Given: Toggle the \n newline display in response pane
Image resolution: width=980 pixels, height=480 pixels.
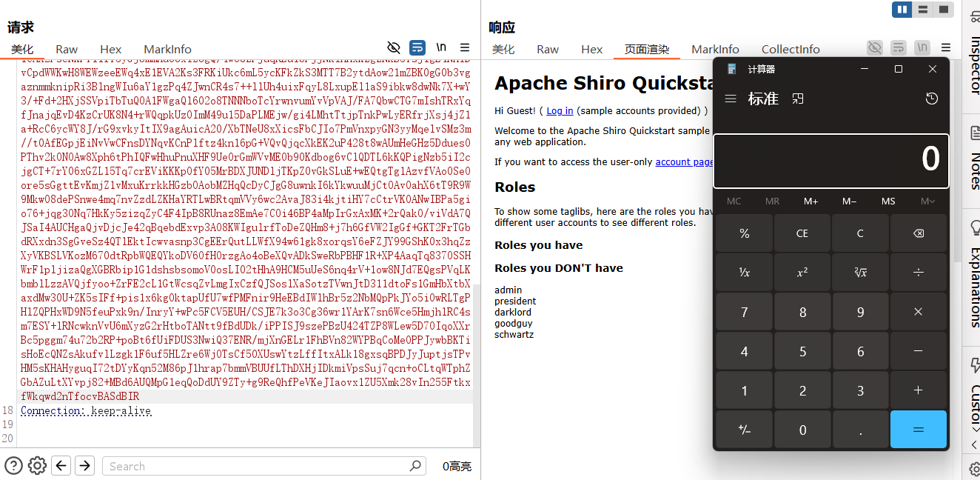Looking at the screenshot, I should coord(922,47).
